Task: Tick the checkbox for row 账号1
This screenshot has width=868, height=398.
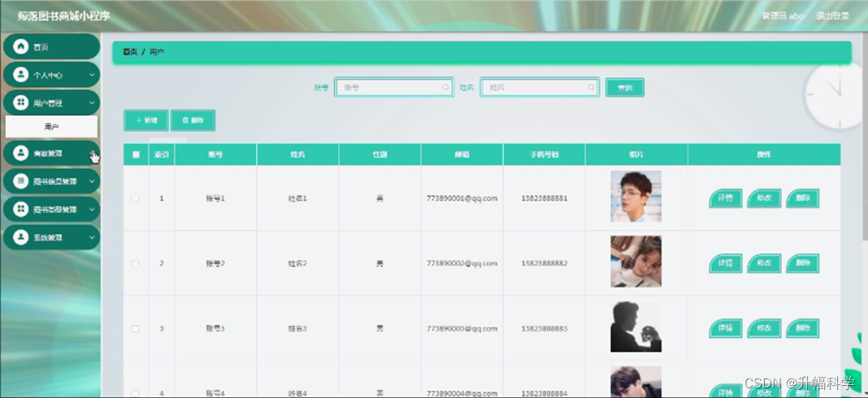Action: point(135,198)
